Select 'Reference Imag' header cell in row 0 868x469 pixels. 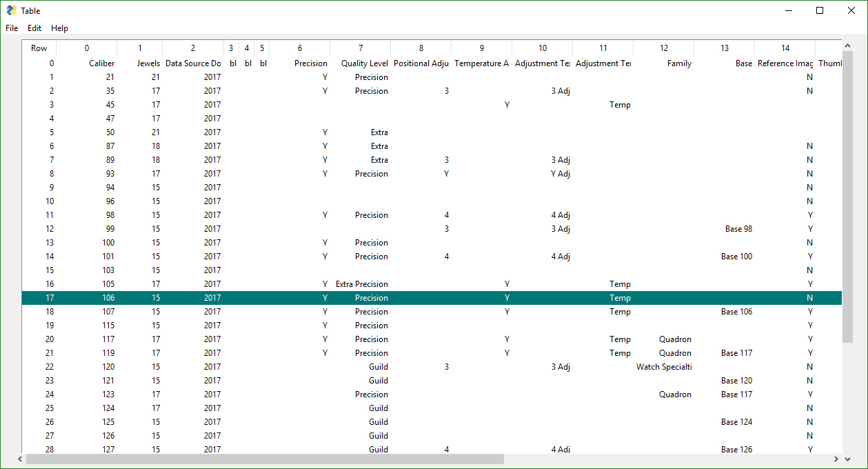coord(785,63)
